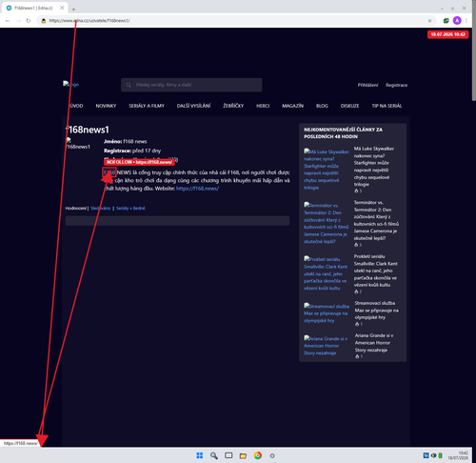
Task: Open Task View on the taskbar
Action: pyautogui.click(x=228, y=455)
